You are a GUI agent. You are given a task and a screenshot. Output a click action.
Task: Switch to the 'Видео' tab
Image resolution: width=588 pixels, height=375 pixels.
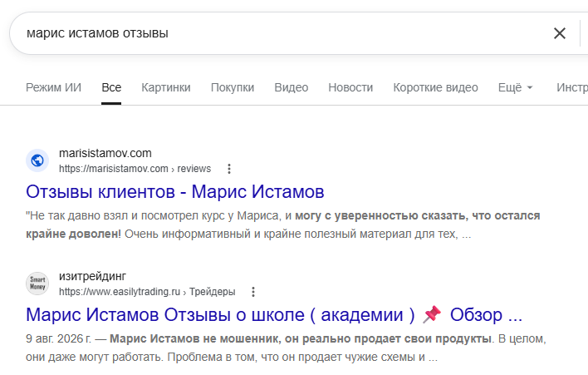[291, 87]
